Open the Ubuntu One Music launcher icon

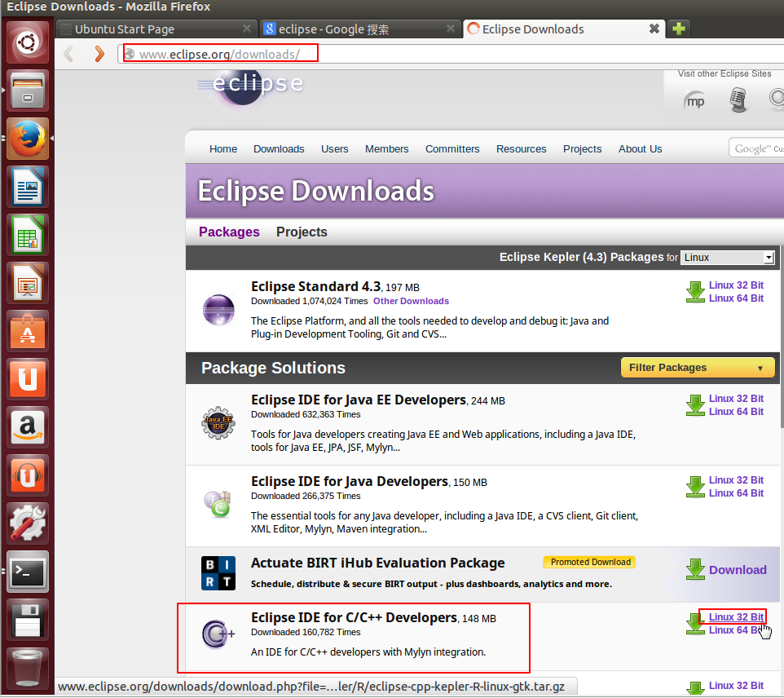28,475
